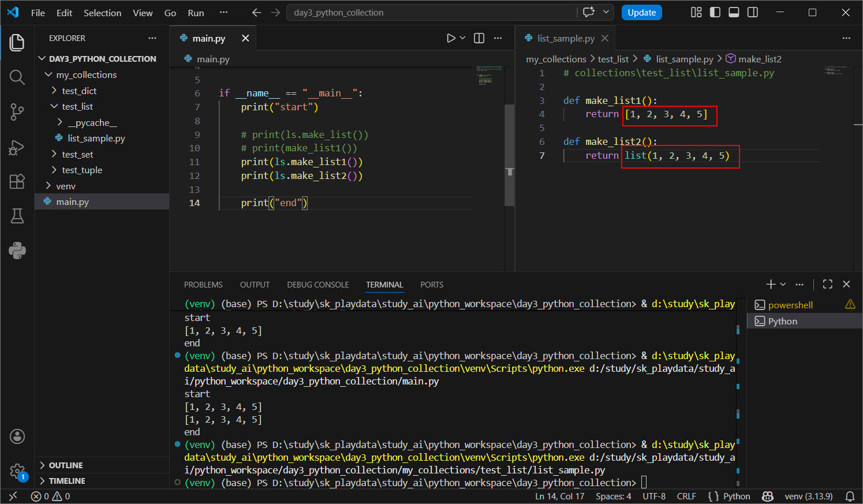Open list_sample.py in the explorer
863x504 pixels.
click(96, 138)
